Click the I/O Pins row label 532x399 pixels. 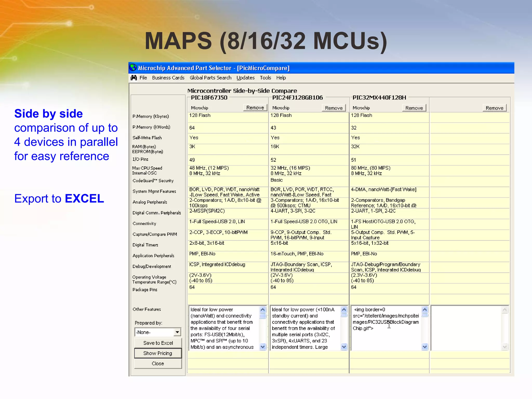coord(140,159)
